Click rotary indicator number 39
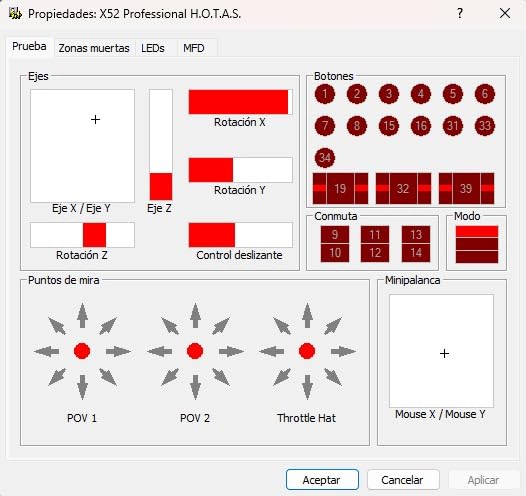526x496 pixels. [466, 188]
